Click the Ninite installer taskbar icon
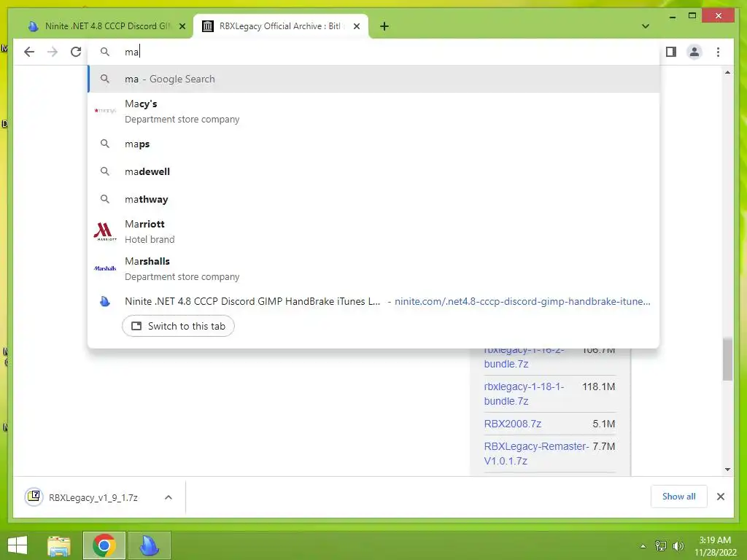This screenshot has height=560, width=747. 150,545
